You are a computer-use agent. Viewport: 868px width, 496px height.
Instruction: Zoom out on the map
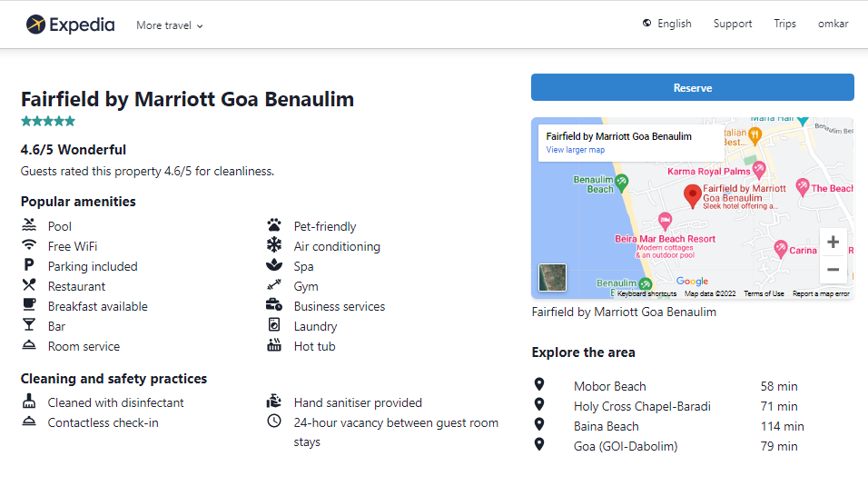point(833,270)
